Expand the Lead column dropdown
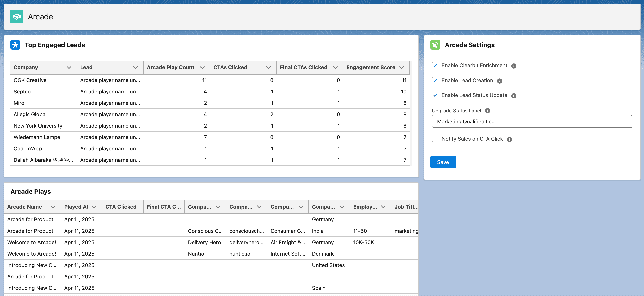The width and height of the screenshot is (644, 296). point(136,67)
